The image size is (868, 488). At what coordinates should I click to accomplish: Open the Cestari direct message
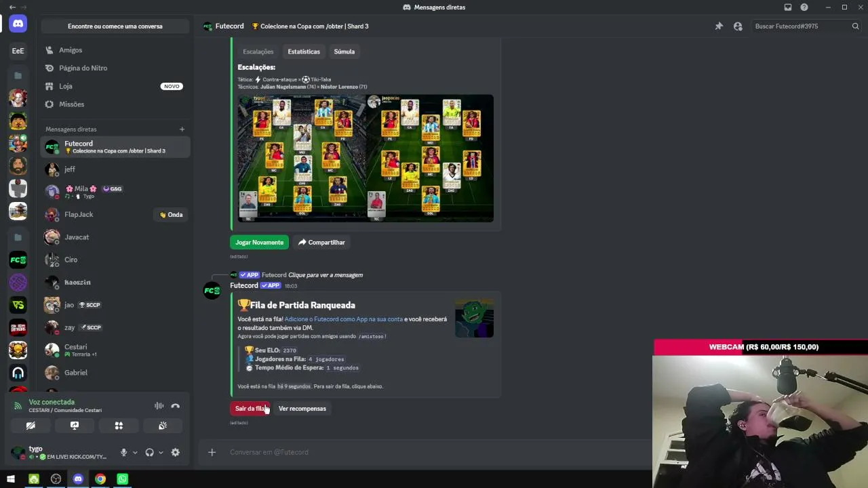coord(115,350)
